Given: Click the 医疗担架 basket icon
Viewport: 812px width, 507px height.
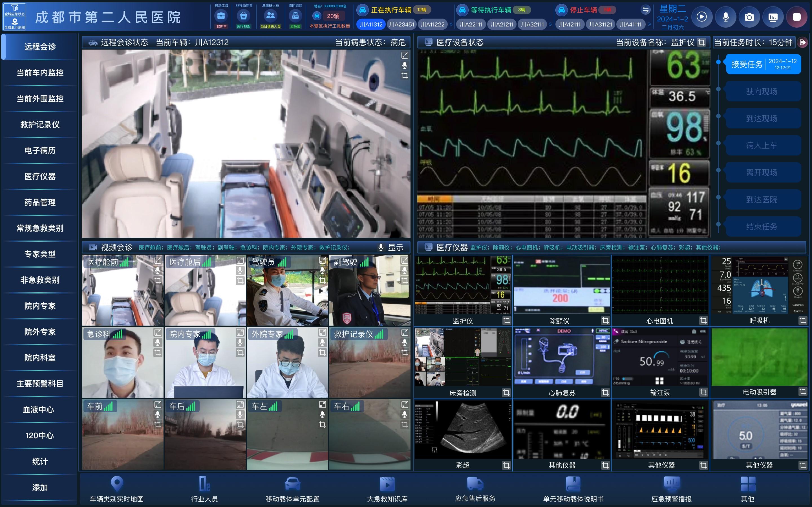Looking at the screenshot, I should [244, 16].
